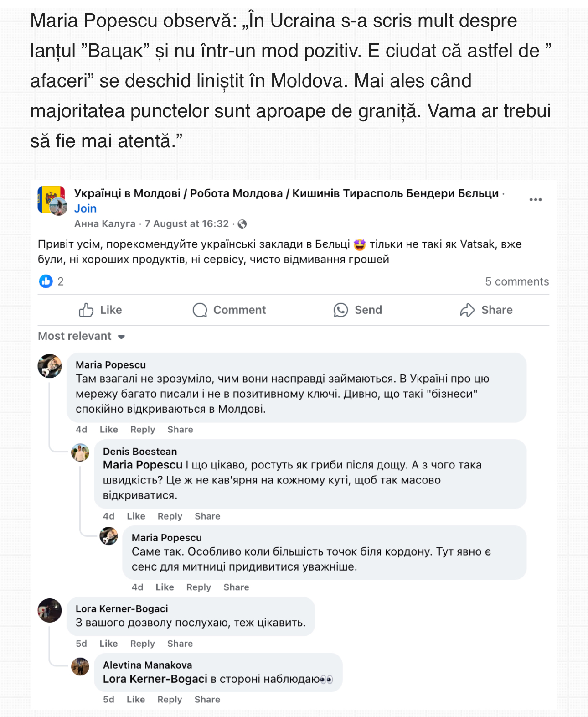Join the Ukrainians in Moldova group

pos(85,208)
